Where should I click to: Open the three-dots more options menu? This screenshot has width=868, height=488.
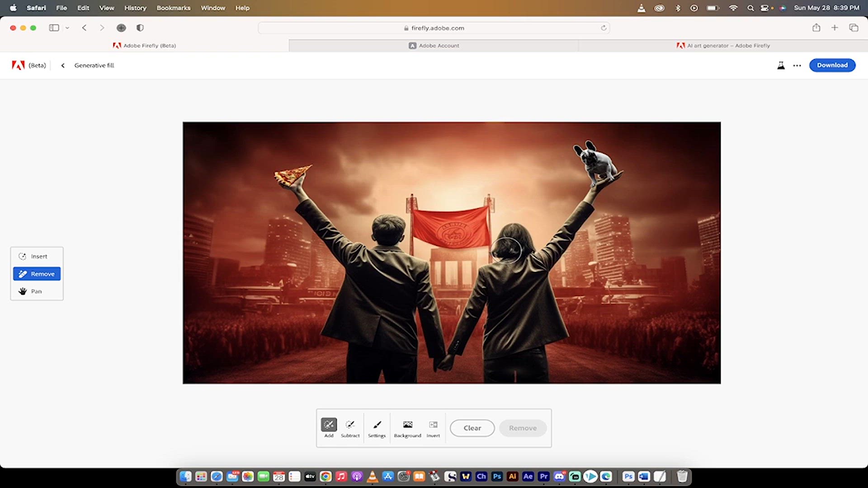pyautogui.click(x=797, y=66)
